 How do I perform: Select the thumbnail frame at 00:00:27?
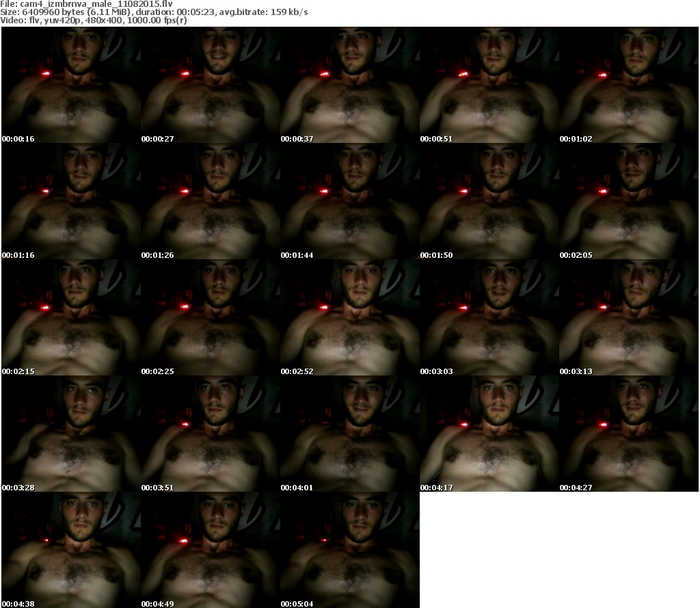pyautogui.click(x=211, y=85)
